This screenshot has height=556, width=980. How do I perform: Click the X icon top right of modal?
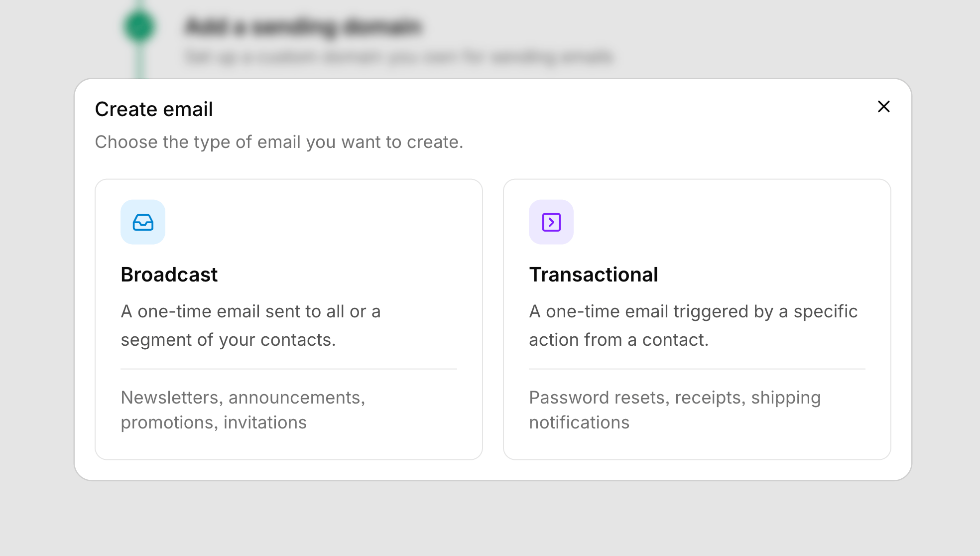(883, 107)
